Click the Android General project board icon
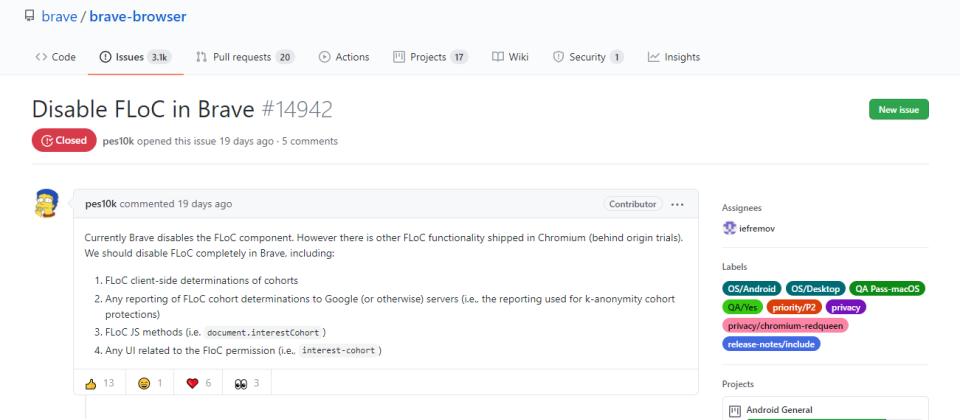Viewport: 960px width, 420px height. pos(735,410)
